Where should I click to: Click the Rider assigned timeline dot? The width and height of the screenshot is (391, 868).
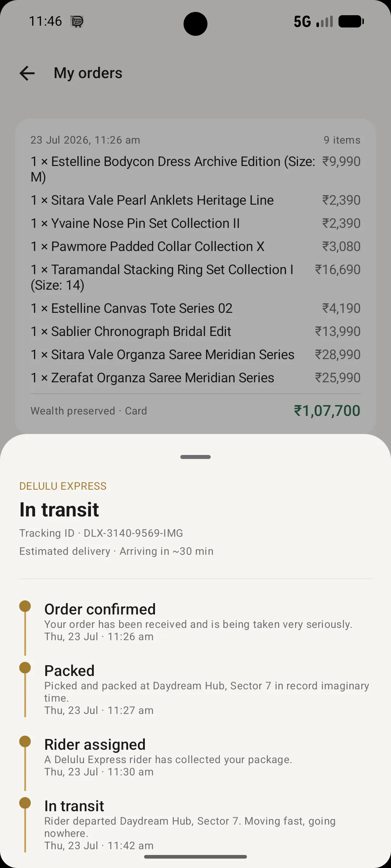coord(25,741)
